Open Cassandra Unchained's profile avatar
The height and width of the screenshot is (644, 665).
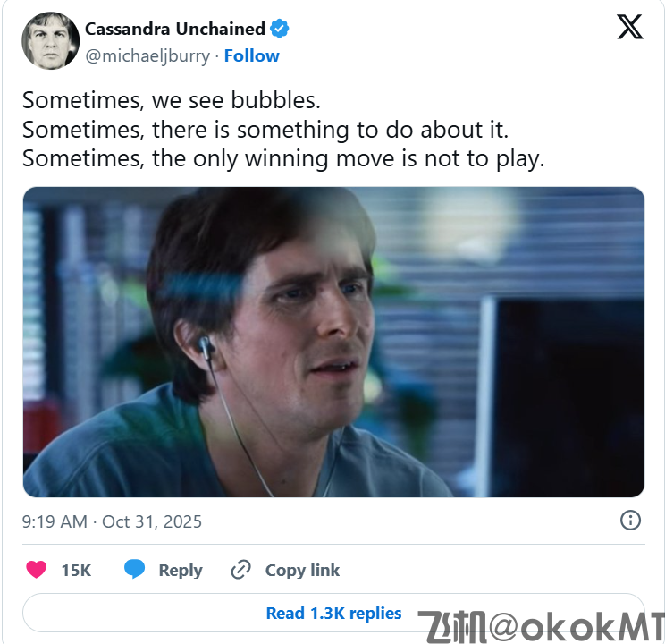tap(50, 41)
